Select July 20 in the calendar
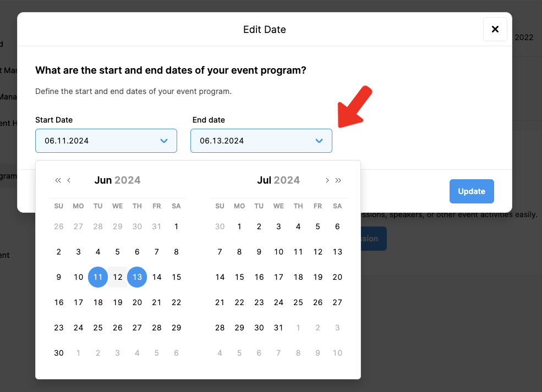The height and width of the screenshot is (392, 542). [337, 277]
